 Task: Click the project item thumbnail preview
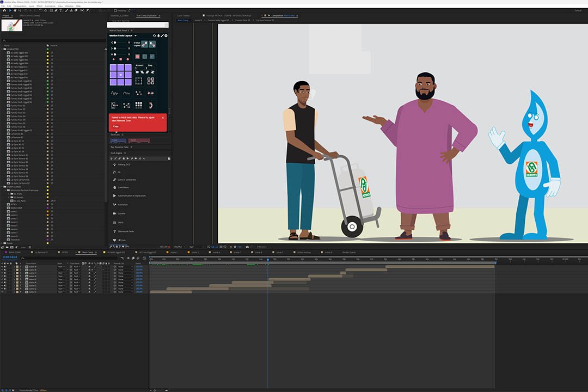click(x=11, y=25)
